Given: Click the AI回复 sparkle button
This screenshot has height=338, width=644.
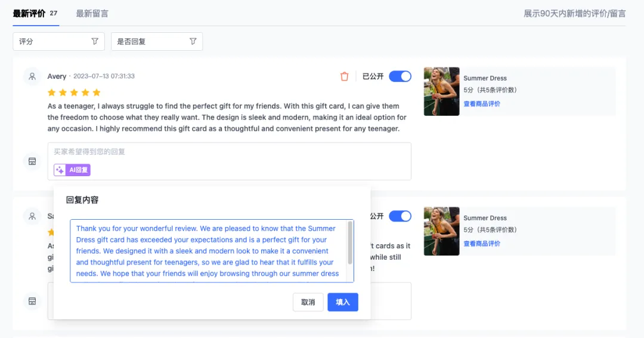Looking at the screenshot, I should point(72,170).
